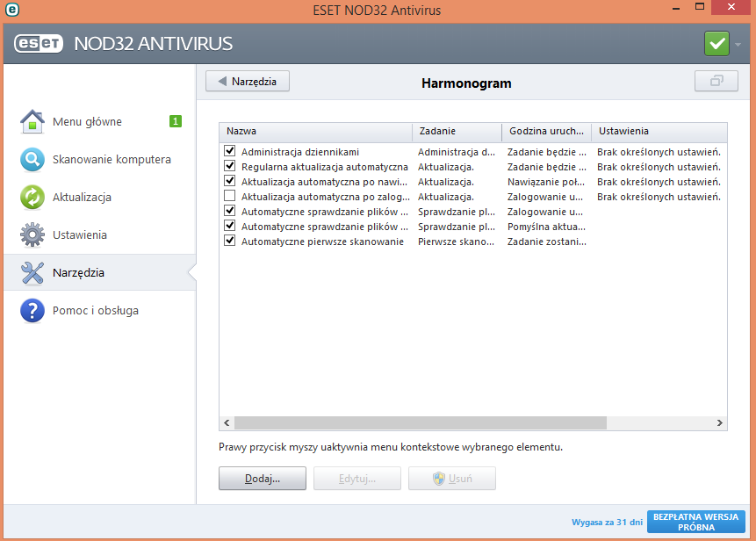Select the Regularna aktualizacja automatyczna row name

point(325,167)
